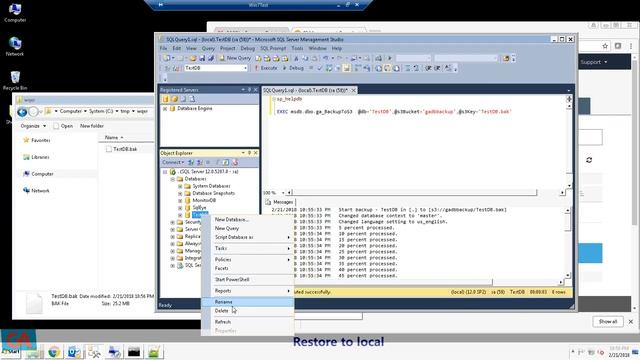Open the Recycle Bin desktop icon

pyautogui.click(x=15, y=80)
